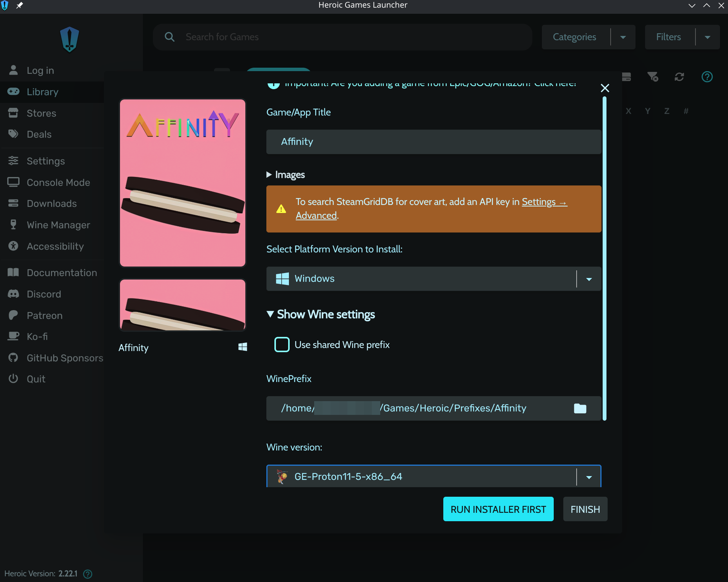This screenshot has height=582, width=728.
Task: Click the Heroic shield logo in sidebar
Action: click(x=70, y=39)
